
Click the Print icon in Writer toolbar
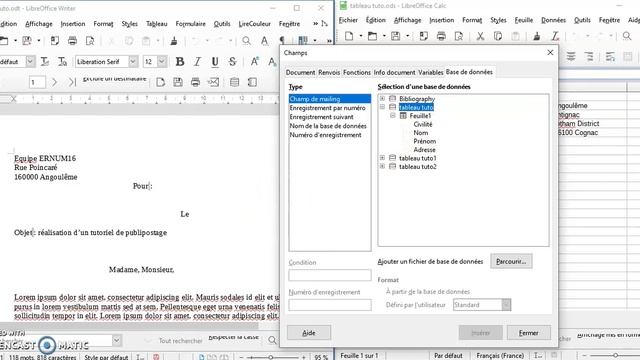click(72, 40)
